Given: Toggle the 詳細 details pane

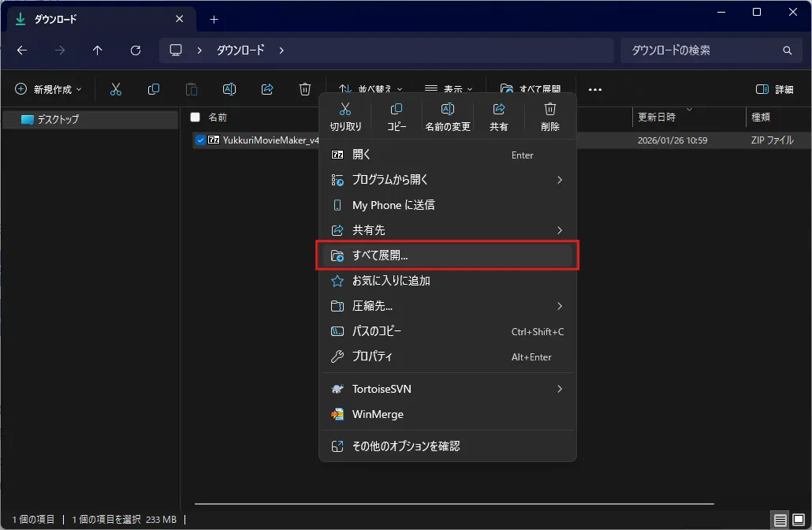Looking at the screenshot, I should (775, 89).
